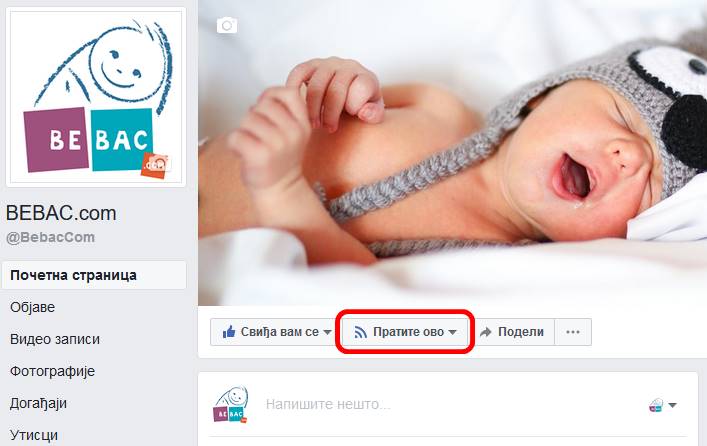
Task: Click the camera icon on the cover photo
Action: 227,25
